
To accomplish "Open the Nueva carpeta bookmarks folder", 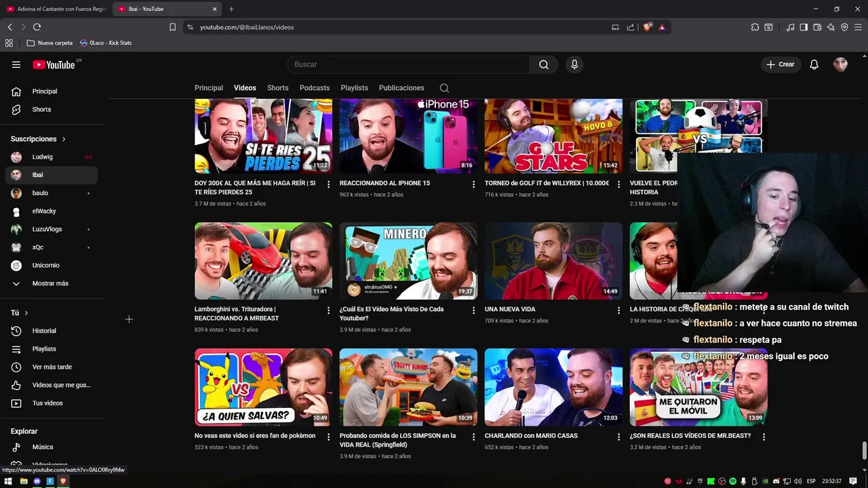I will (50, 43).
